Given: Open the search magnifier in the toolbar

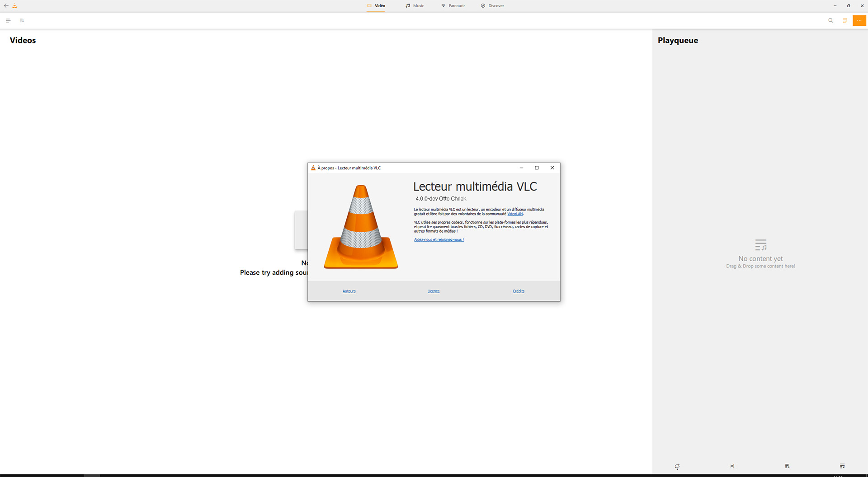Looking at the screenshot, I should (x=830, y=21).
